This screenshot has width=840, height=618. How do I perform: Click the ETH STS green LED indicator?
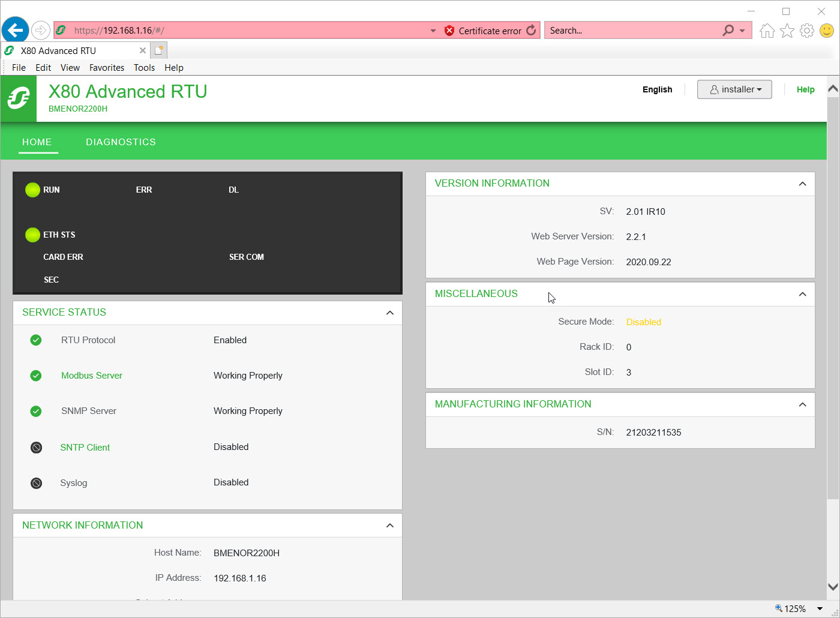tap(32, 235)
